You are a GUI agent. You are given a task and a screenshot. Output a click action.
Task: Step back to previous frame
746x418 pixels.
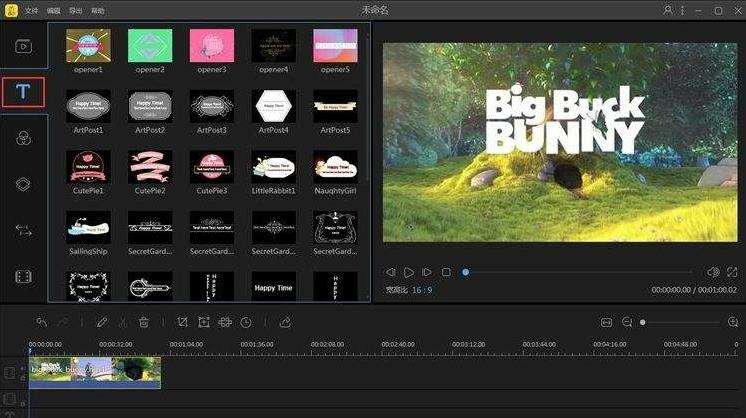390,272
